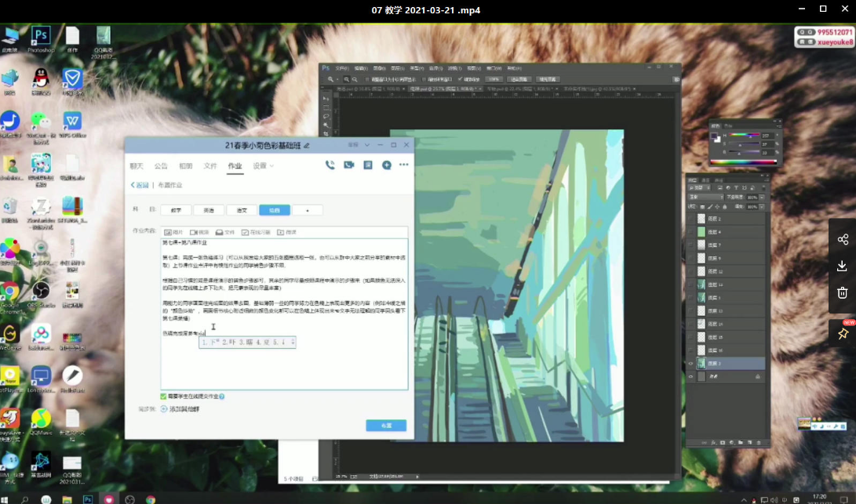856x504 pixels.
Task: Select the Lasso tool in Photoshop
Action: [x=326, y=116]
